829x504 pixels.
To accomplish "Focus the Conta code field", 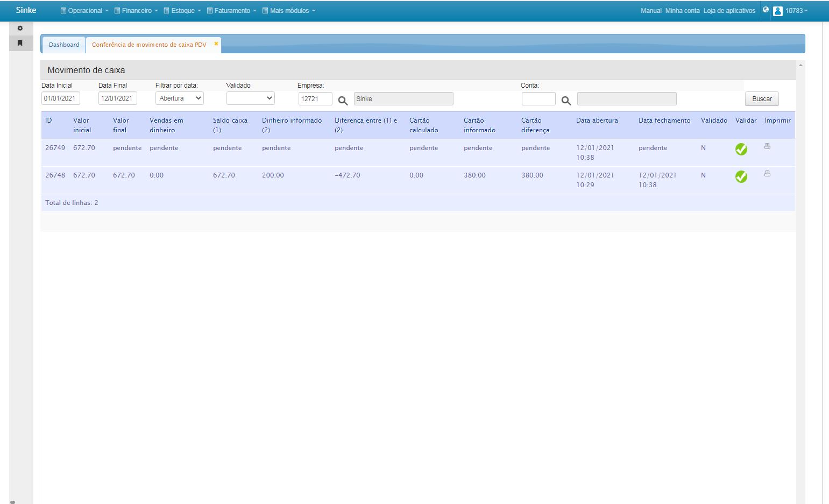I will [539, 98].
